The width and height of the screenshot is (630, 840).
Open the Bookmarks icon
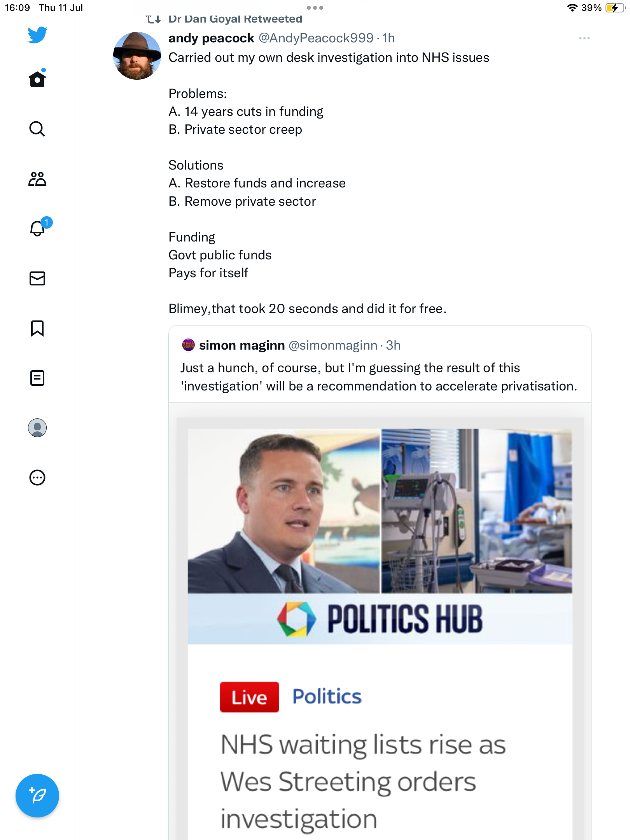[37, 328]
